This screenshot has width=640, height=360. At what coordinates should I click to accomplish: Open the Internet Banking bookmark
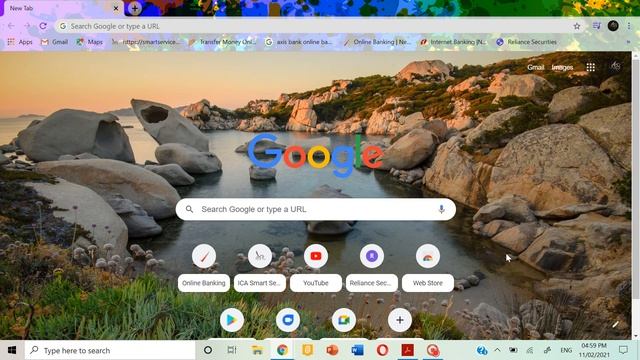click(454, 42)
